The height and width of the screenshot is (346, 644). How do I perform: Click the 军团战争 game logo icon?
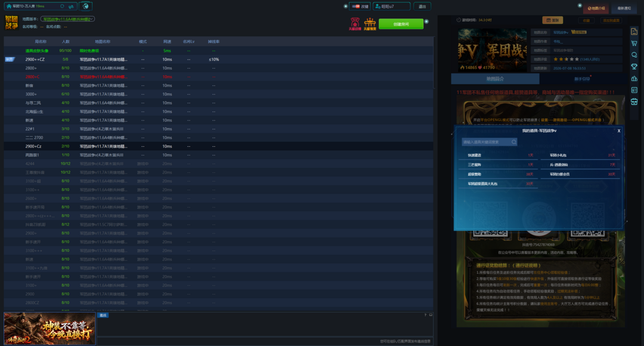(11, 22)
